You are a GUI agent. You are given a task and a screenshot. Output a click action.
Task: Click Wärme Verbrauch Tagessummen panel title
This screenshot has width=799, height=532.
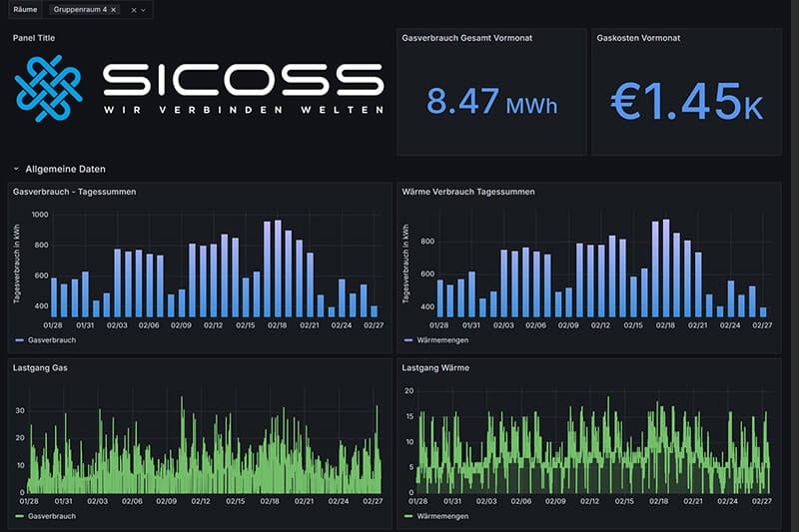(467, 192)
